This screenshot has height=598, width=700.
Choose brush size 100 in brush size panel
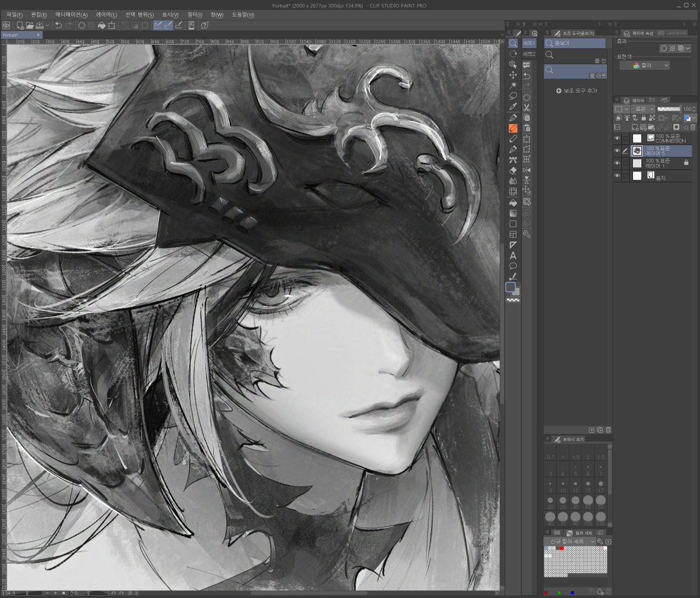589,517
